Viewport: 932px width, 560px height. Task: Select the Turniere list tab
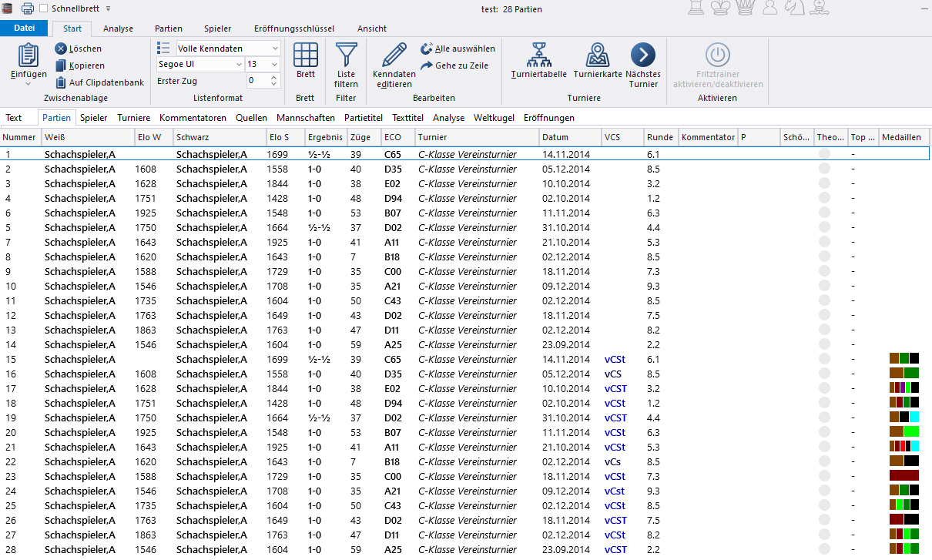pos(133,118)
